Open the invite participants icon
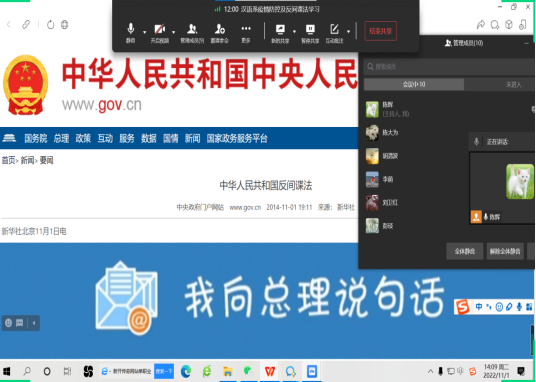 click(219, 33)
